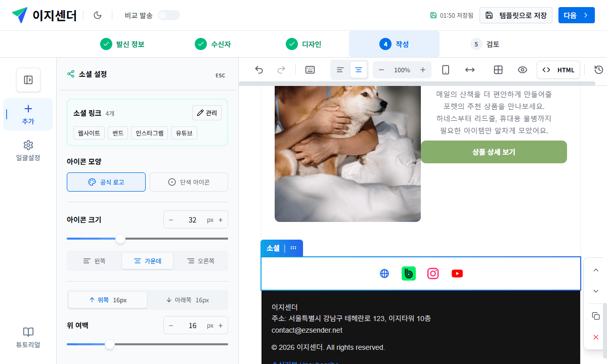Switch to mobile preview icon

(446, 70)
